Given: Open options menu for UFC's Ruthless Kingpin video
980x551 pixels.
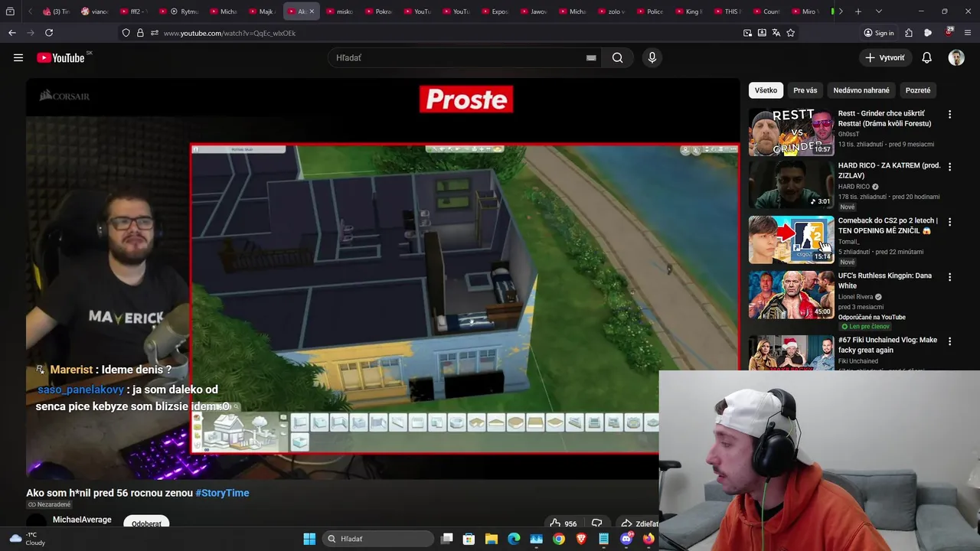Looking at the screenshot, I should click(949, 277).
